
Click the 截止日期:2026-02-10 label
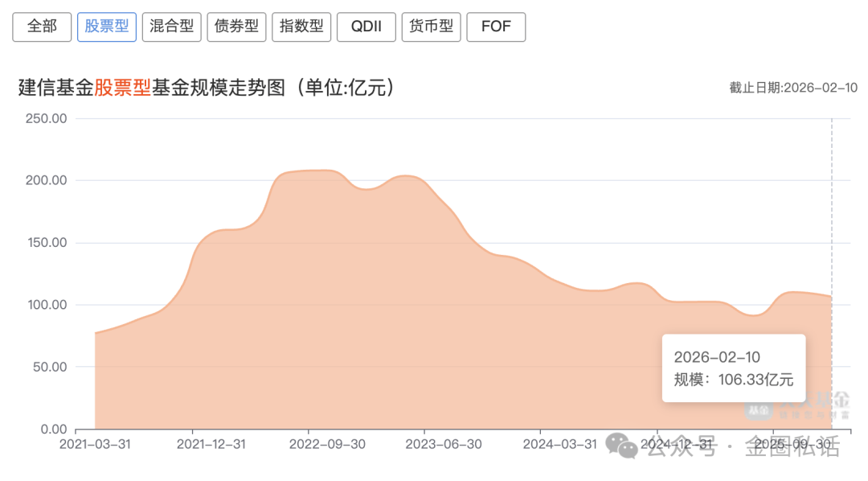(792, 88)
